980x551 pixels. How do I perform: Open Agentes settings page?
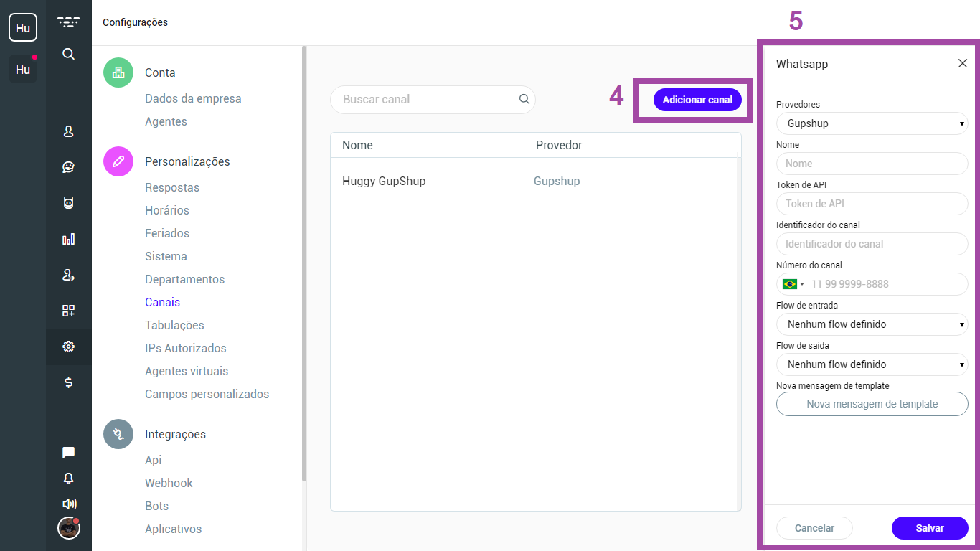(166, 121)
